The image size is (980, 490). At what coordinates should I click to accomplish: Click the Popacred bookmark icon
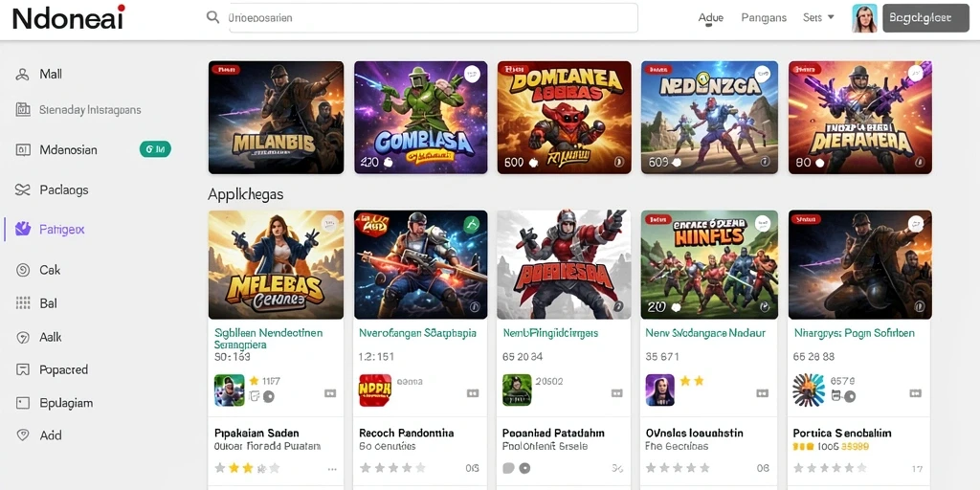[x=23, y=369]
